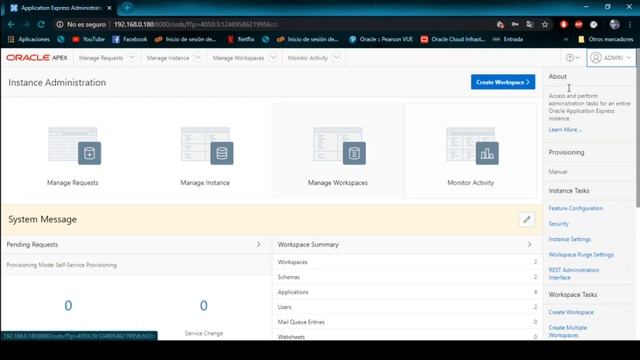Screen dimensions: 640x360
Task: Click the Manual provisioning text
Action: 558,172
